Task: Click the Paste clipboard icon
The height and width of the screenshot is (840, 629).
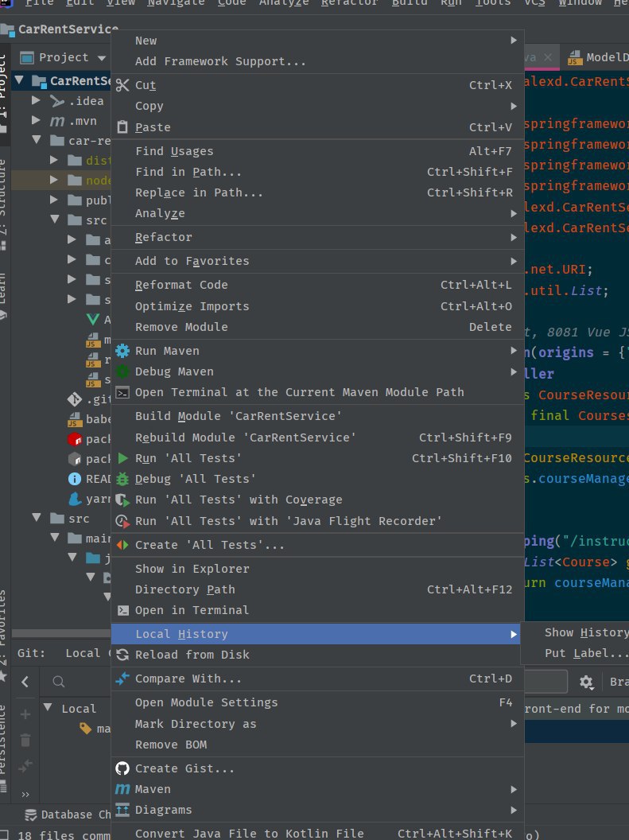Action: tap(122, 127)
